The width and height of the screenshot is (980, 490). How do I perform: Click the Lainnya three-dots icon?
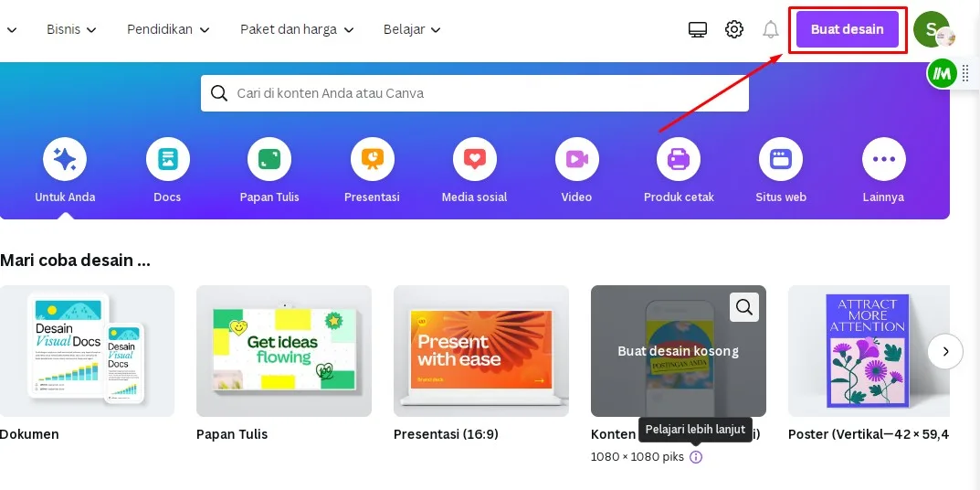point(883,159)
